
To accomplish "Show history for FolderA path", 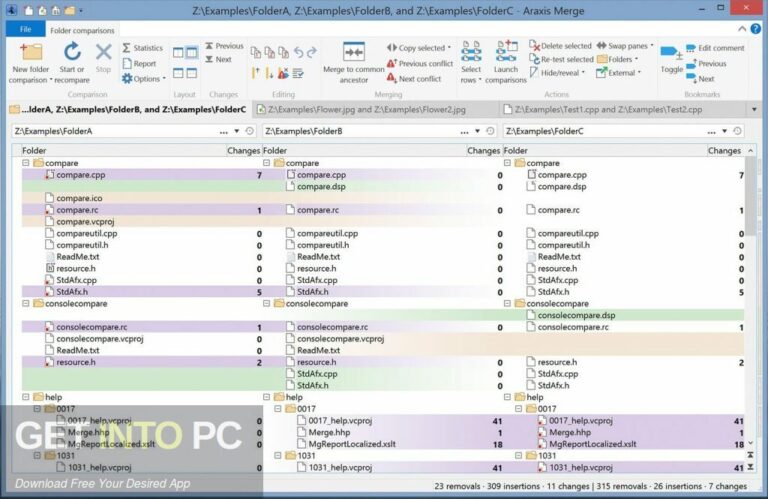I will click(249, 131).
